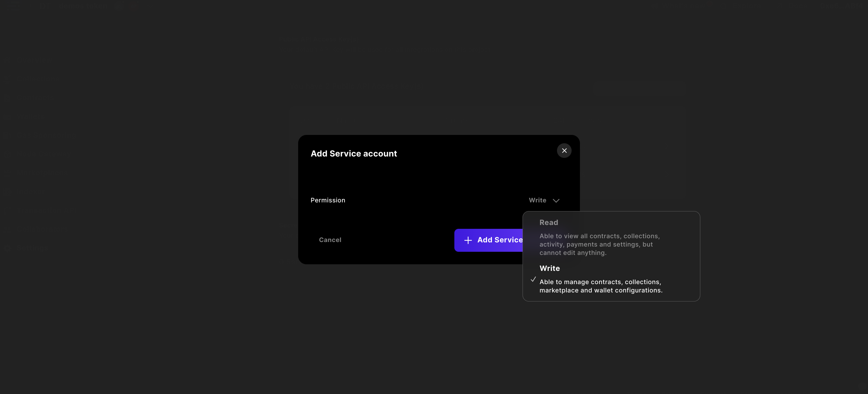Open the Collections sidebar icon

coord(7,79)
